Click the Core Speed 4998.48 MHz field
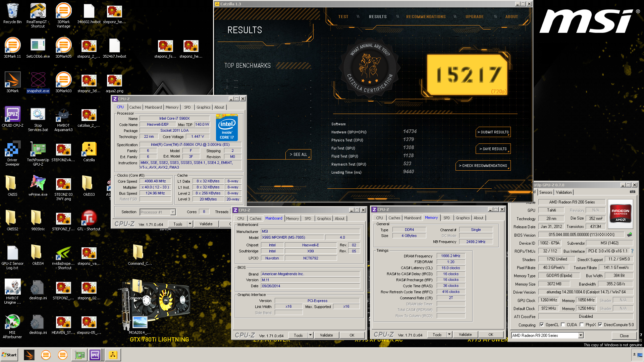This screenshot has height=362, width=644. [x=155, y=181]
